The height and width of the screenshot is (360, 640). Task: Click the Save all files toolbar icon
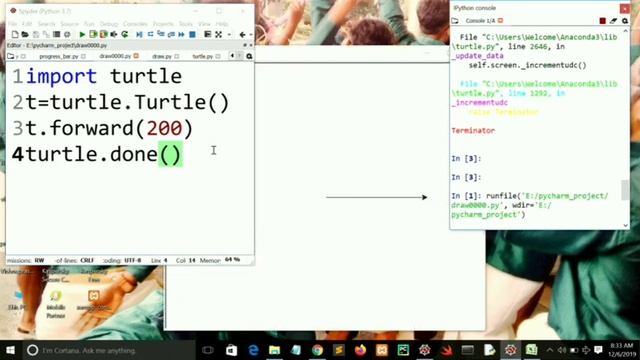coord(46,35)
